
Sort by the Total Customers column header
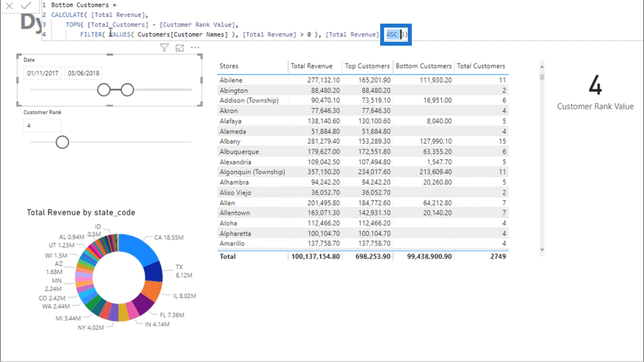(x=481, y=66)
